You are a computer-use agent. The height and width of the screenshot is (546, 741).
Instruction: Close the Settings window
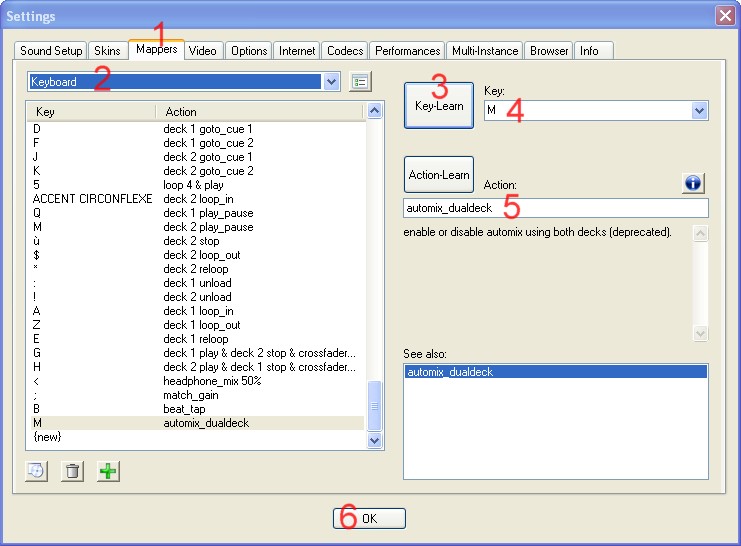(x=724, y=16)
